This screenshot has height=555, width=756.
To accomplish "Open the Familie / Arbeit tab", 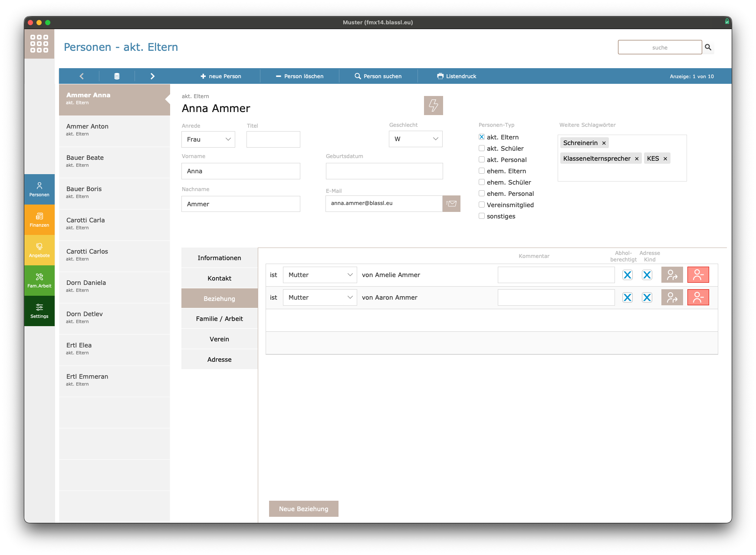I will [219, 319].
